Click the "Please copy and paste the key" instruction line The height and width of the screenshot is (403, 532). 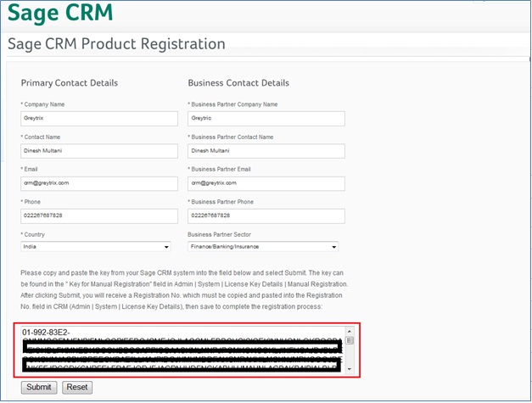182,273
